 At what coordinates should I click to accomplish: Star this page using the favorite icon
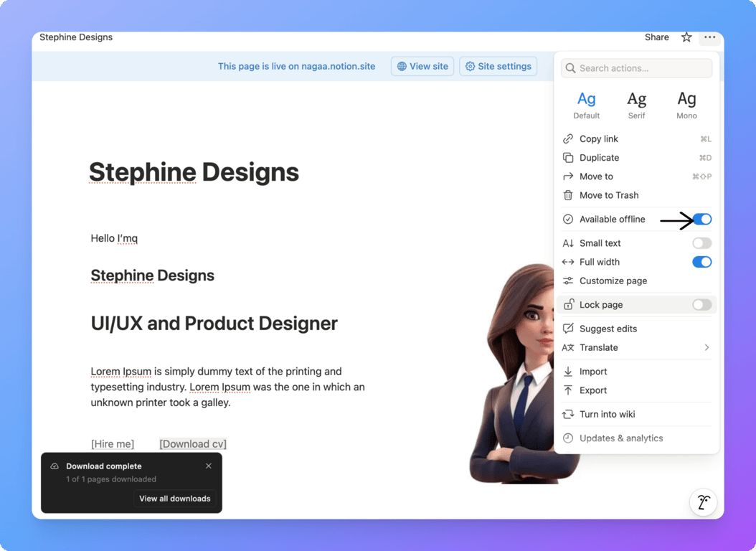click(686, 37)
